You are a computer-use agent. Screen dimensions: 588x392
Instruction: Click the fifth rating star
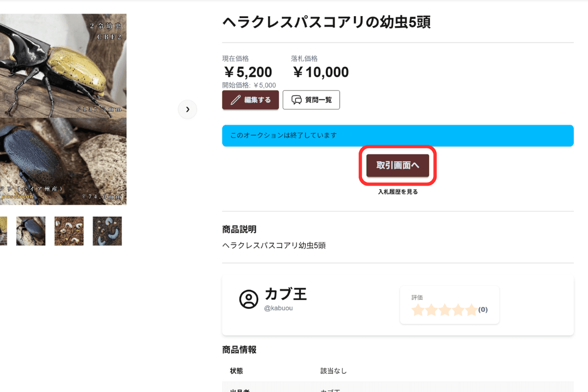[x=471, y=310]
